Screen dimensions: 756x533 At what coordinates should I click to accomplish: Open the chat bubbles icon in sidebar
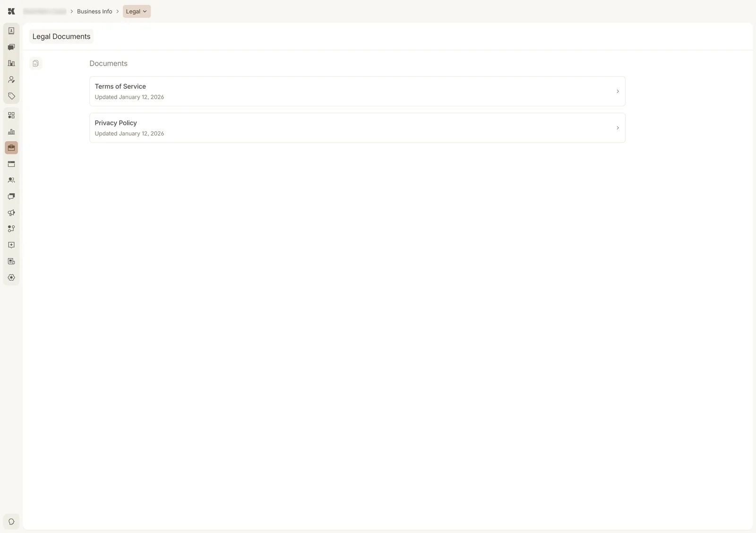coord(11,47)
